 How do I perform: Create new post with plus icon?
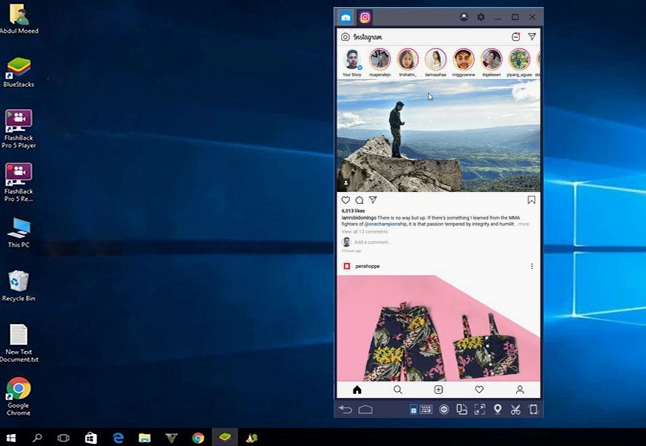click(x=438, y=390)
